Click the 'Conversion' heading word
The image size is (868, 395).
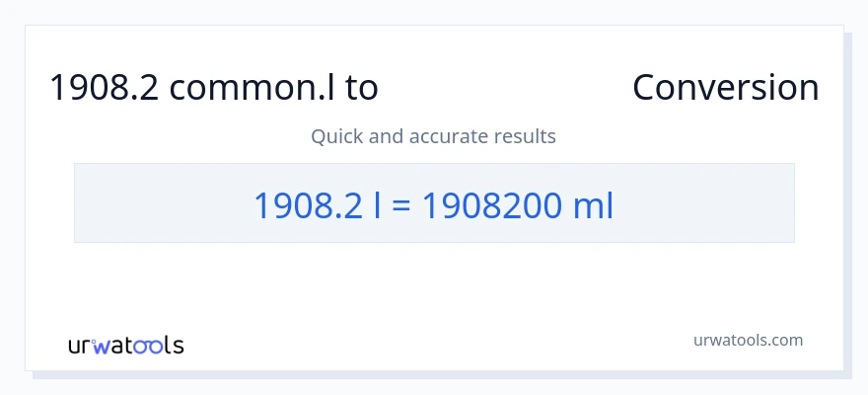coord(725,88)
